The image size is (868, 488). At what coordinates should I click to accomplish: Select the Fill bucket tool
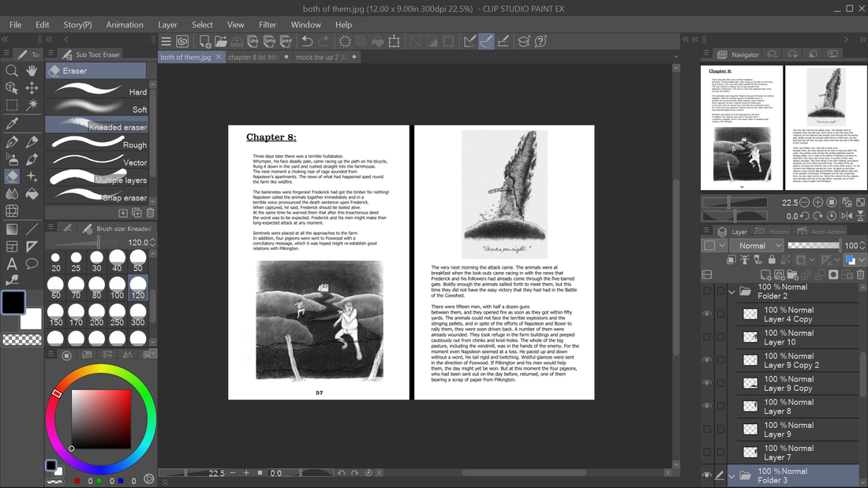32,194
